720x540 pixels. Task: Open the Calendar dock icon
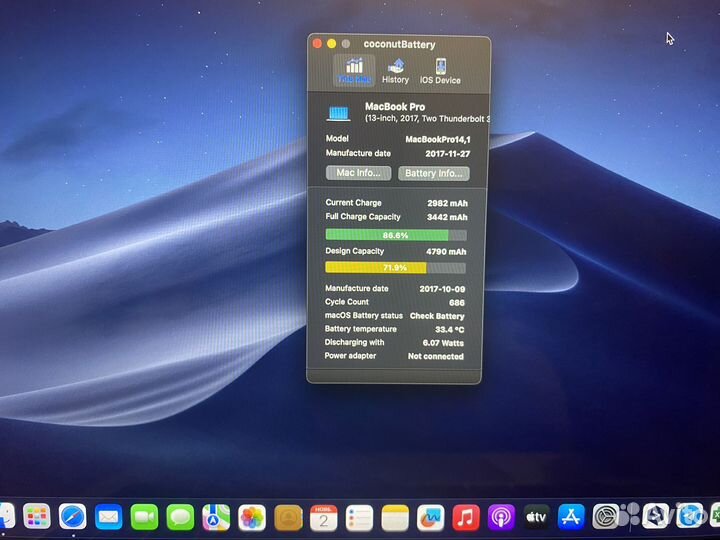(x=324, y=518)
